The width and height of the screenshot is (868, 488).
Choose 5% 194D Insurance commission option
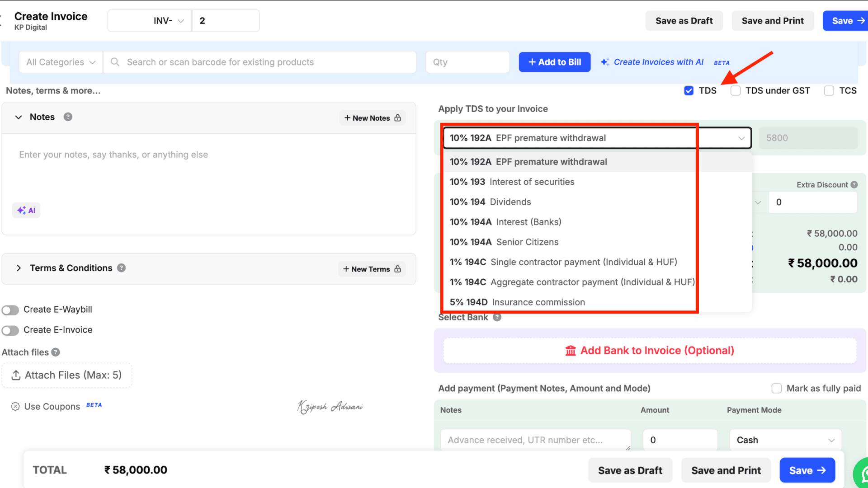click(x=517, y=302)
